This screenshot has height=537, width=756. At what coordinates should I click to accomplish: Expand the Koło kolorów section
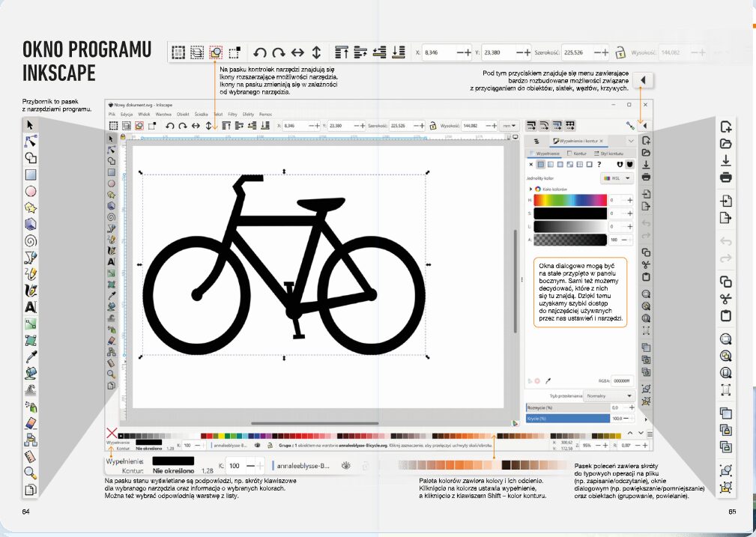point(530,189)
